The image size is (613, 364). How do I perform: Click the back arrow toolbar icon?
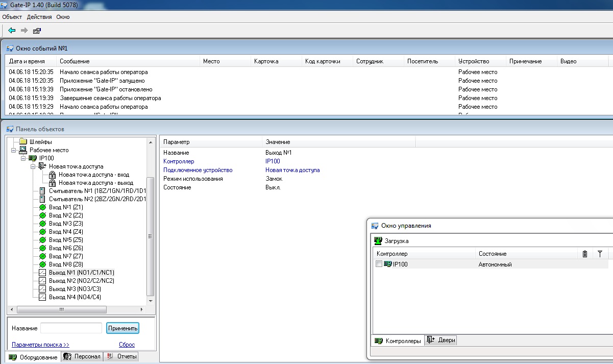click(12, 31)
